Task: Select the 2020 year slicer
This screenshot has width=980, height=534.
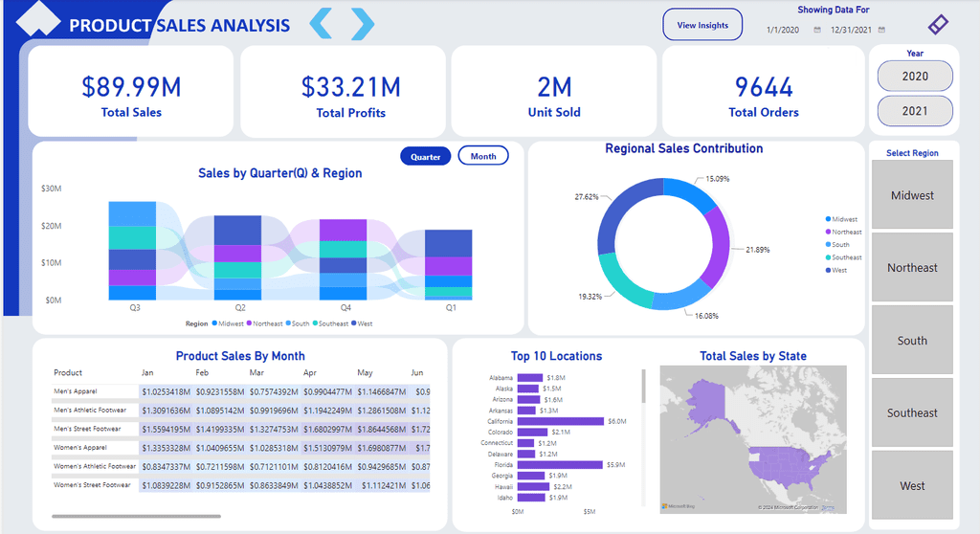Action: [x=915, y=77]
